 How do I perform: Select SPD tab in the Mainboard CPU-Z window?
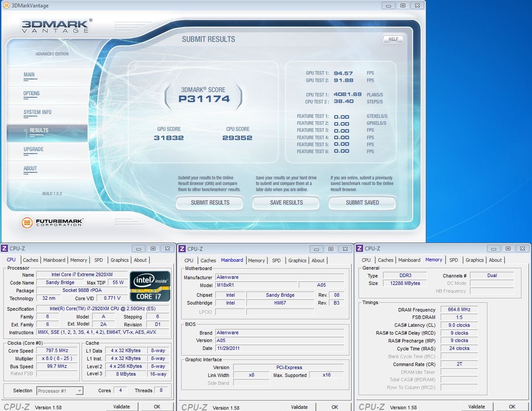pyautogui.click(x=276, y=260)
